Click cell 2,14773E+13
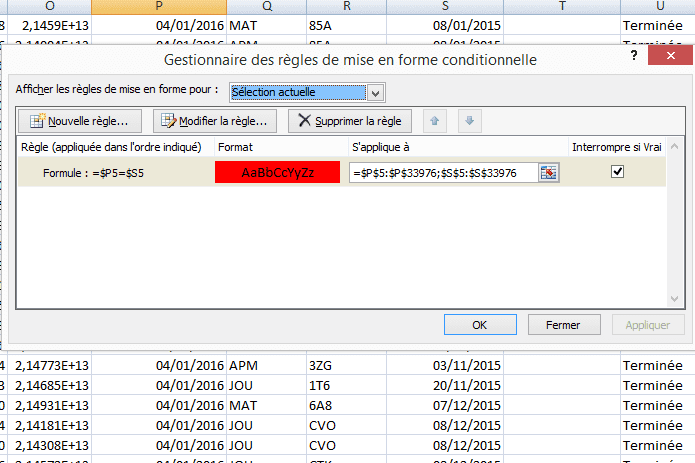 (x=50, y=366)
